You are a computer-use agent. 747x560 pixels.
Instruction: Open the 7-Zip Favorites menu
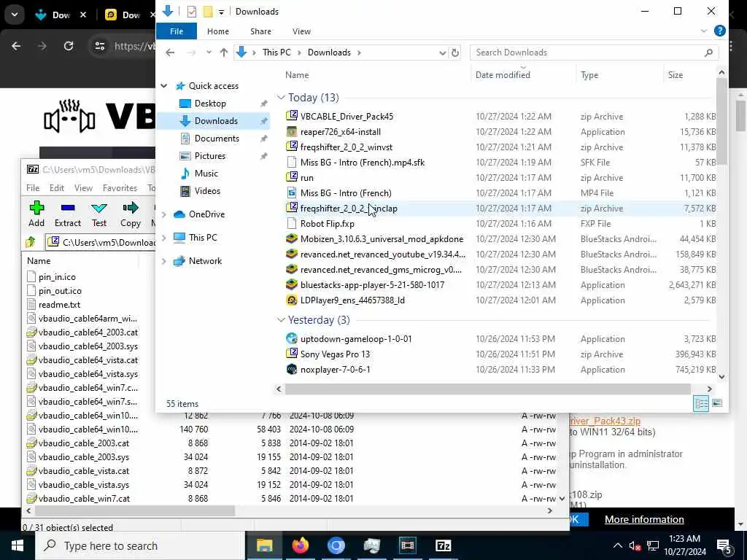120,187
